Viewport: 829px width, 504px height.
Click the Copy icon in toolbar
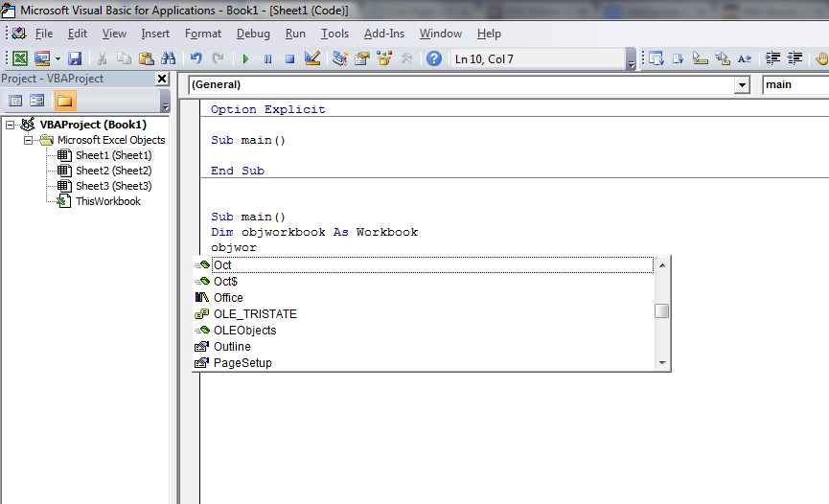(x=124, y=58)
